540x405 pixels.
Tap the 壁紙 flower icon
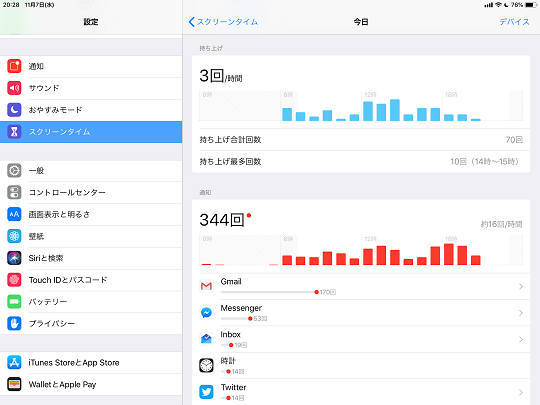click(14, 236)
